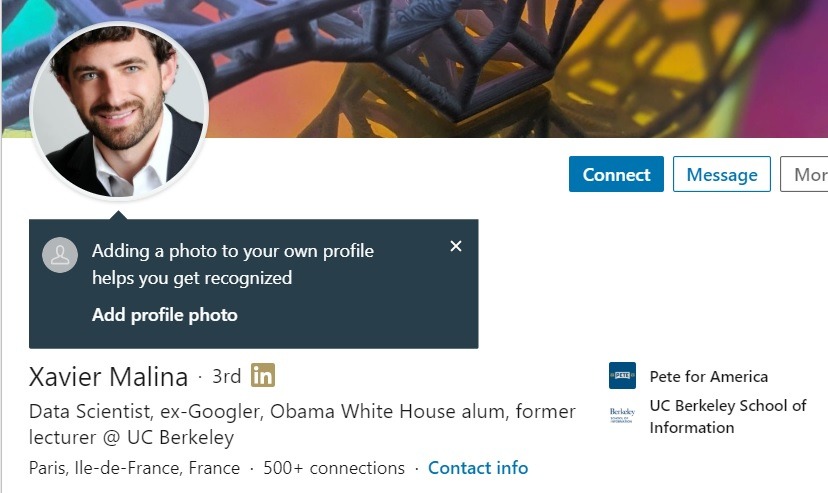The image size is (828, 493).
Task: Expand the More actions dropdown
Action: pyautogui.click(x=807, y=174)
